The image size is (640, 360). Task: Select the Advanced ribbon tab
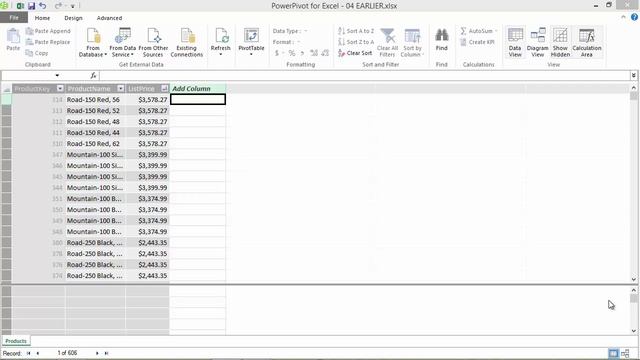109,18
